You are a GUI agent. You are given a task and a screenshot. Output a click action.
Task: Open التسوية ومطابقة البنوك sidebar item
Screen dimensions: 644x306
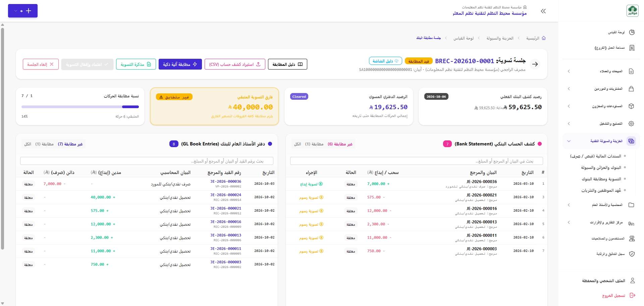coord(601,179)
